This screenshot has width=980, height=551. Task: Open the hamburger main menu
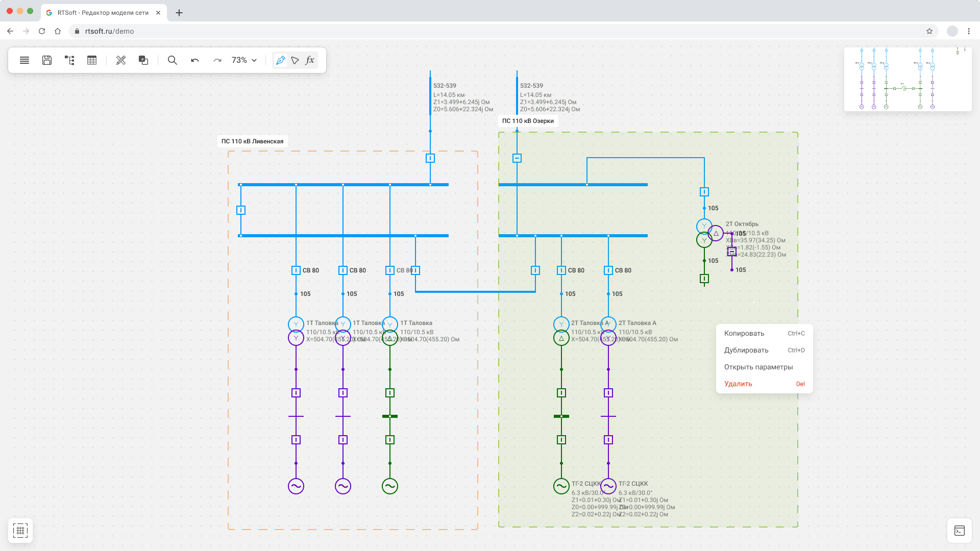point(24,60)
